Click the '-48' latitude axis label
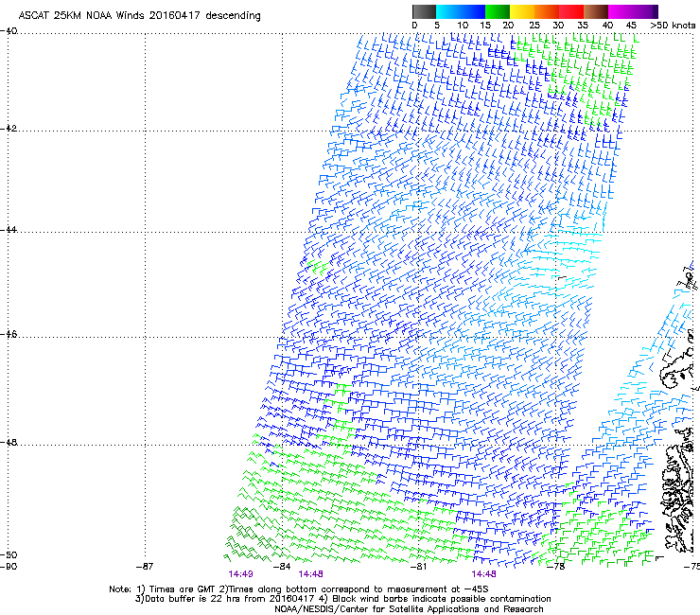Screen dimensions: 700x615 click(x=9, y=442)
